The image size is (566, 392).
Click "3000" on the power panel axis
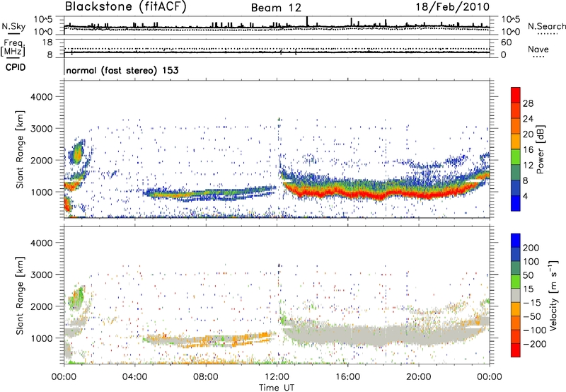[x=42, y=129]
